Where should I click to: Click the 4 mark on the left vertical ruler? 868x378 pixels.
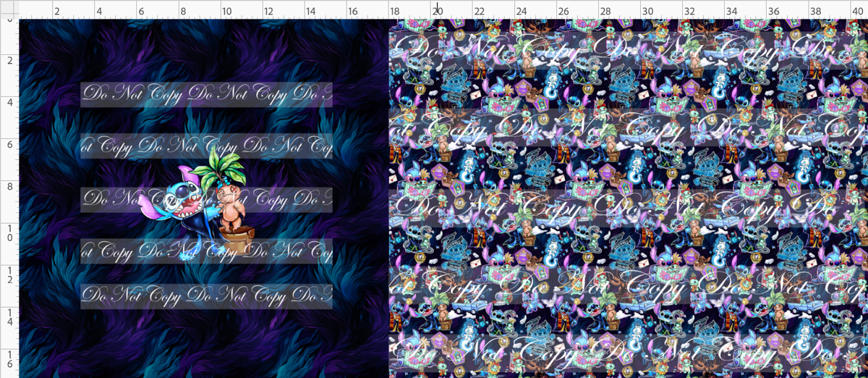10,103
